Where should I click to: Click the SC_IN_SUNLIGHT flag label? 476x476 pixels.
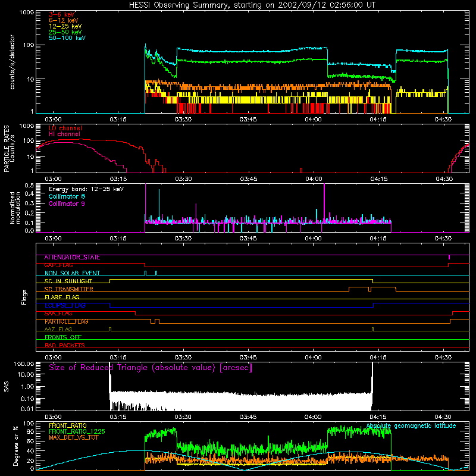point(68,281)
